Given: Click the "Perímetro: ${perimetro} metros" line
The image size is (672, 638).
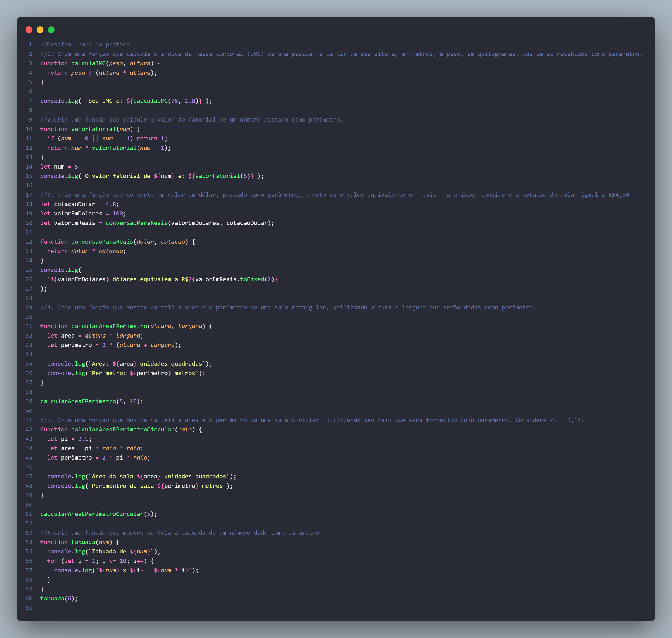Looking at the screenshot, I should pos(126,373).
